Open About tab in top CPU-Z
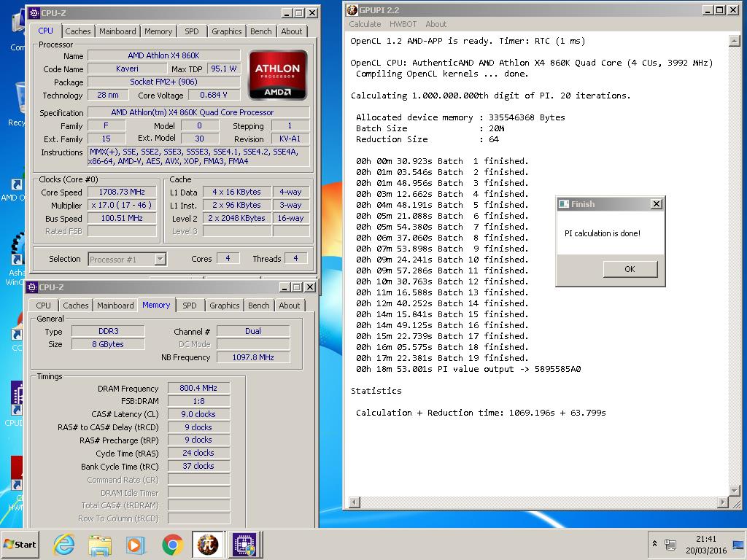747x560 pixels. (292, 31)
